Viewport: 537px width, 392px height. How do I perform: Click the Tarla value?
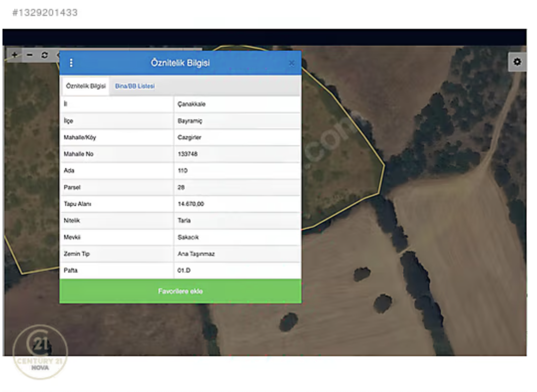[184, 220]
